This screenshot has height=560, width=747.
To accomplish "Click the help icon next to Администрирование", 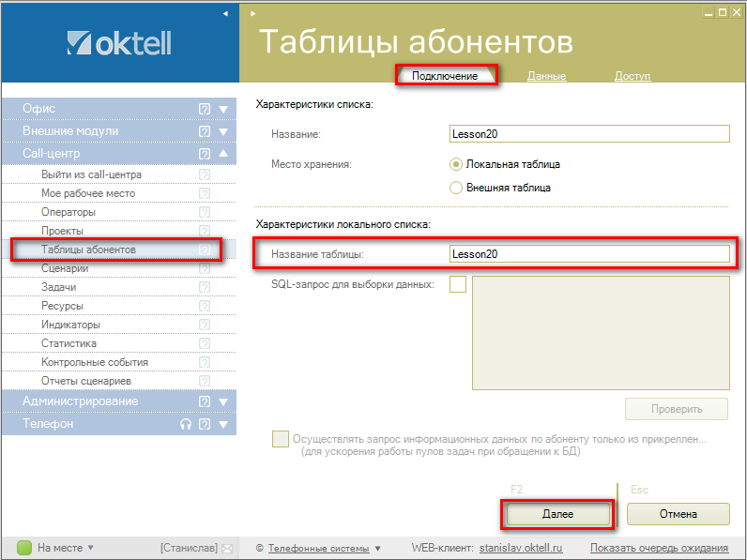I will [205, 401].
